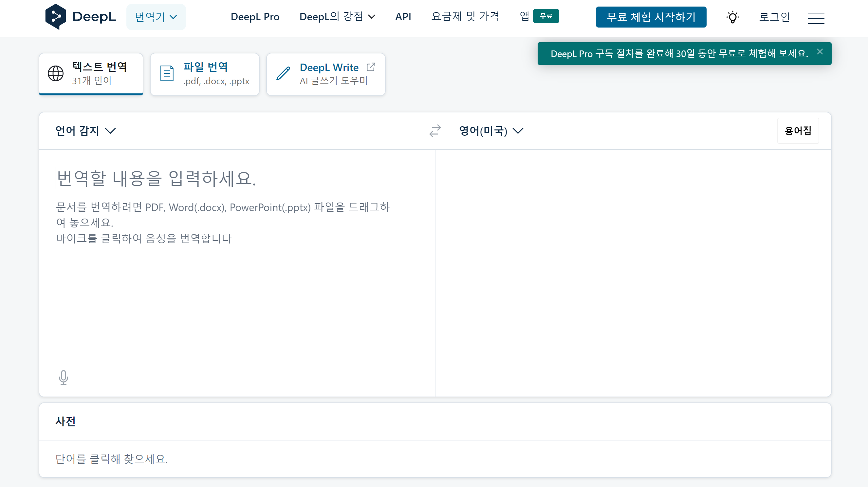Open 요금제 및 가격 page
This screenshot has width=868, height=487.
tap(465, 17)
